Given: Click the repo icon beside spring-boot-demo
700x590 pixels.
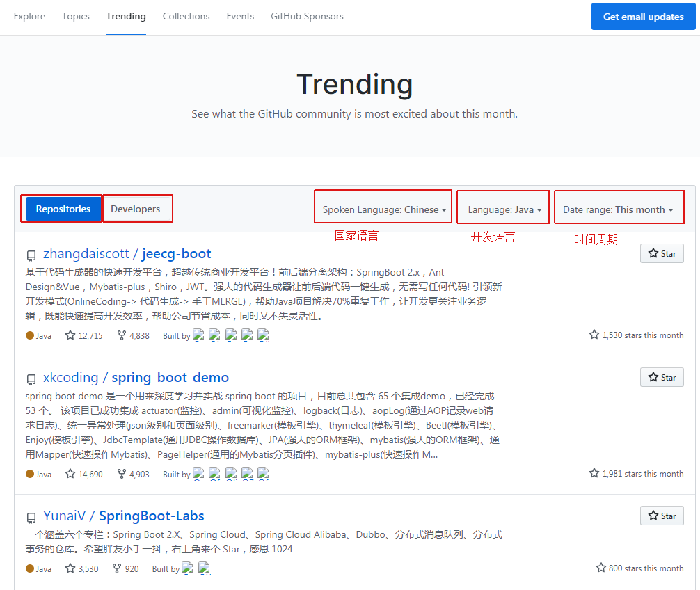Looking at the screenshot, I should [31, 380].
